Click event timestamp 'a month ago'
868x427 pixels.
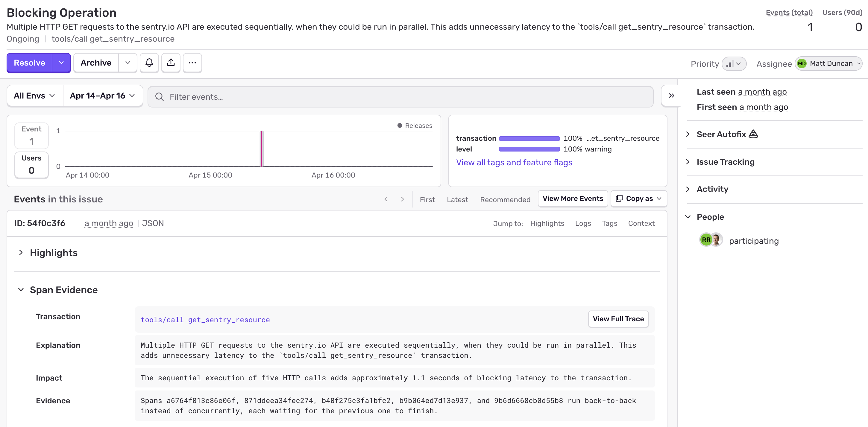[108, 223]
